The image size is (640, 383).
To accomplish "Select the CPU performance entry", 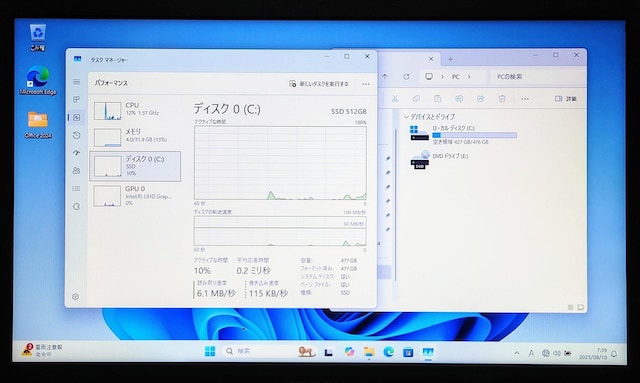I will (x=135, y=110).
